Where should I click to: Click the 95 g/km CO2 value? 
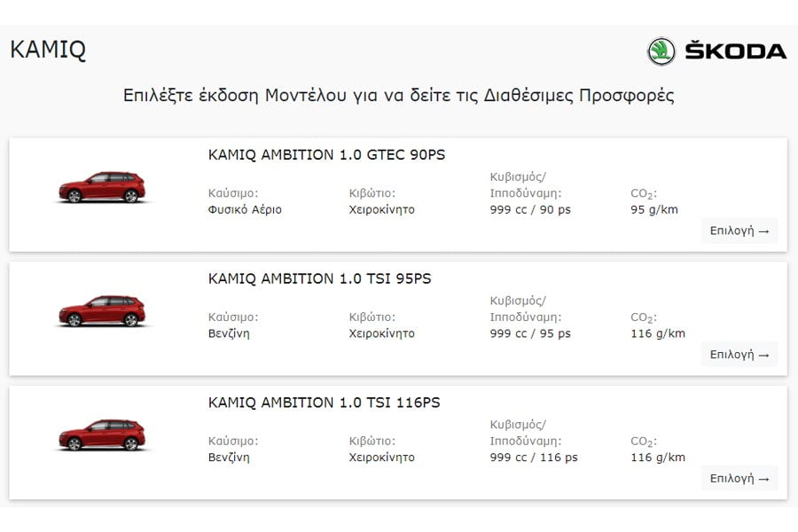click(x=654, y=210)
